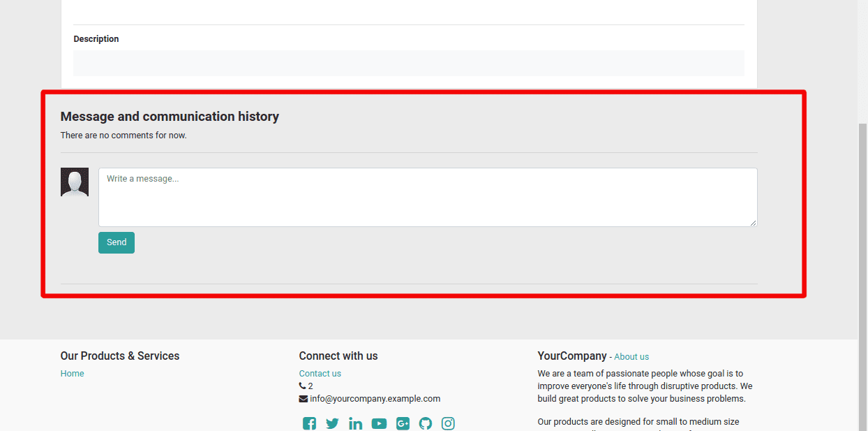Open the Instagram social icon
The width and height of the screenshot is (868, 431).
pyautogui.click(x=448, y=423)
